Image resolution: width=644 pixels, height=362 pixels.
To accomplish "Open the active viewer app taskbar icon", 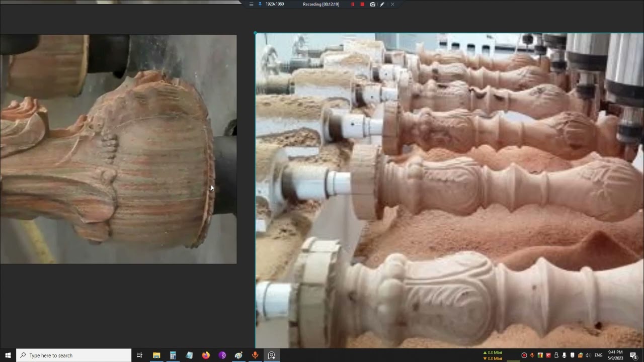I will coord(272,355).
